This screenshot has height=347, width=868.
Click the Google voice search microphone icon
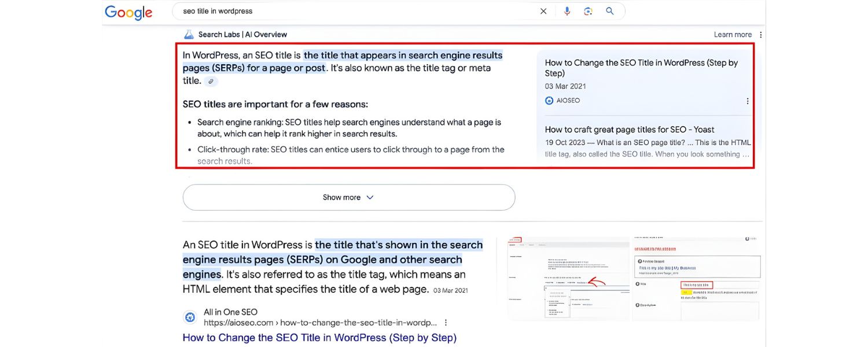(x=567, y=10)
